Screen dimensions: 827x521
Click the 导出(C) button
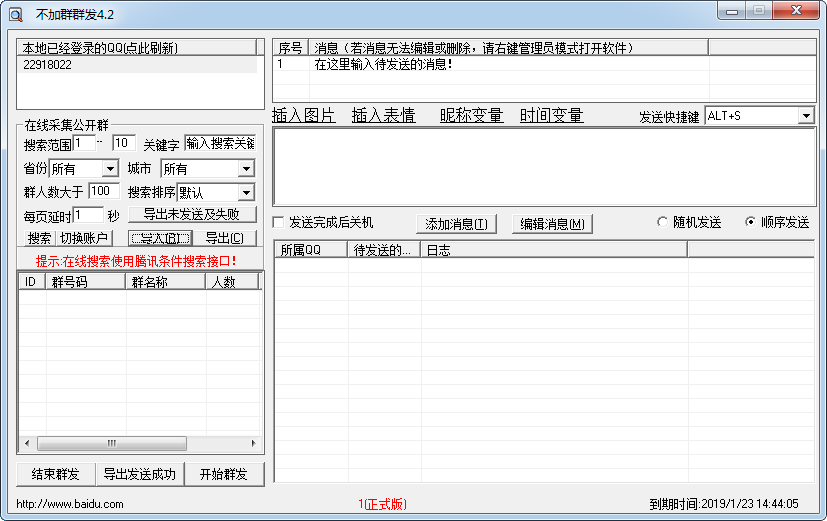pyautogui.click(x=225, y=238)
